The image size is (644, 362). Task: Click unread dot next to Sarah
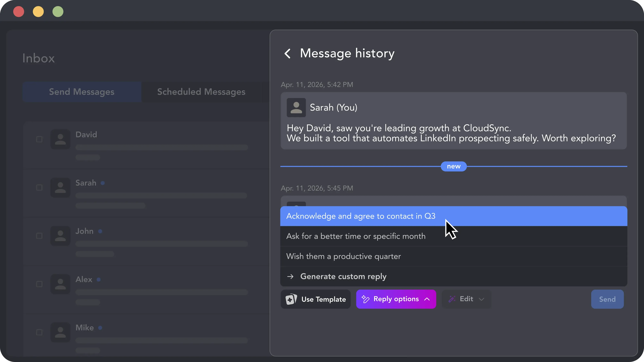[x=103, y=183]
